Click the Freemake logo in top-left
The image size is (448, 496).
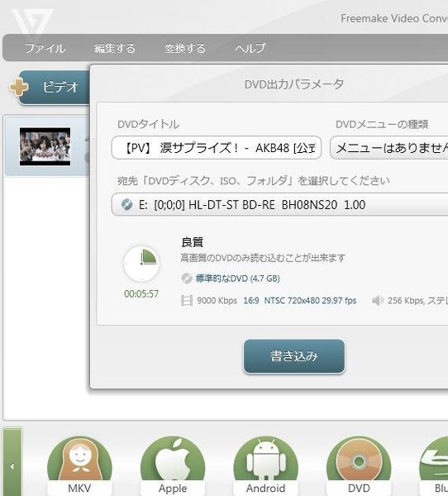tap(32, 21)
